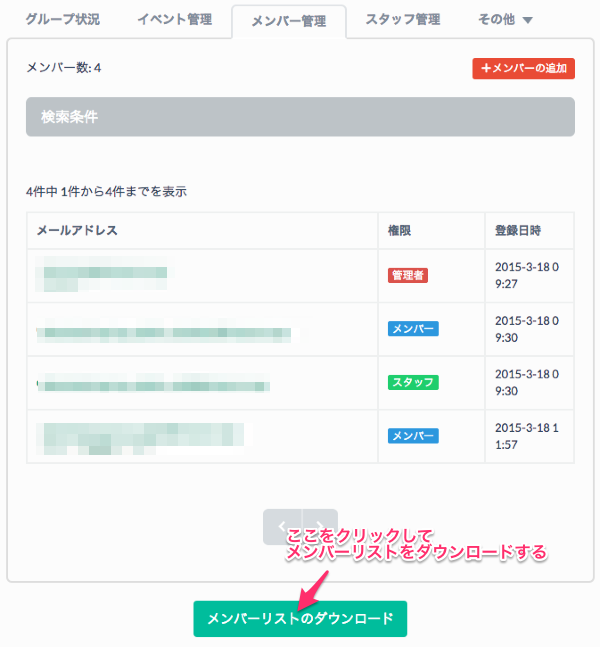The image size is (600, 647).
Task: Click the green メンバーリストのダウンロード button
Action: pyautogui.click(x=300, y=619)
